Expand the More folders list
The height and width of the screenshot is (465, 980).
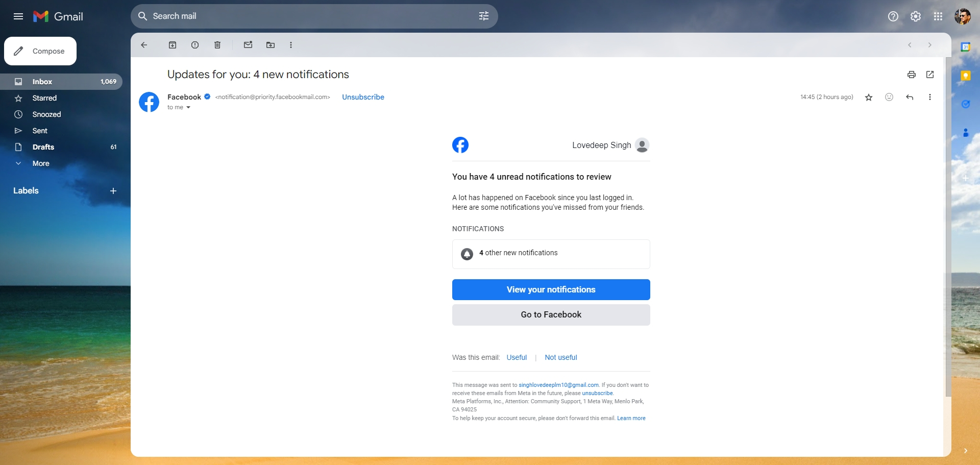[x=61, y=163]
